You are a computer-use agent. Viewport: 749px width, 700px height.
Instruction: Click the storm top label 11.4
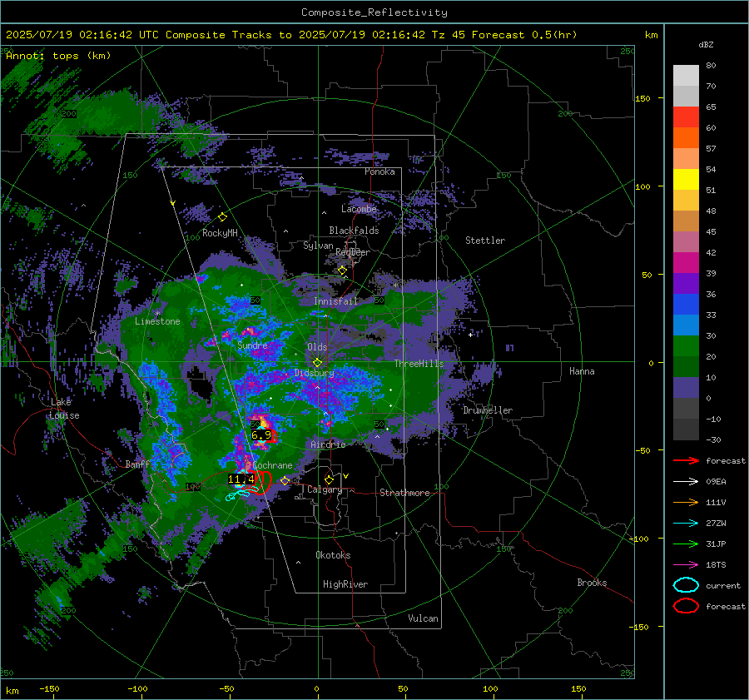pyautogui.click(x=241, y=479)
